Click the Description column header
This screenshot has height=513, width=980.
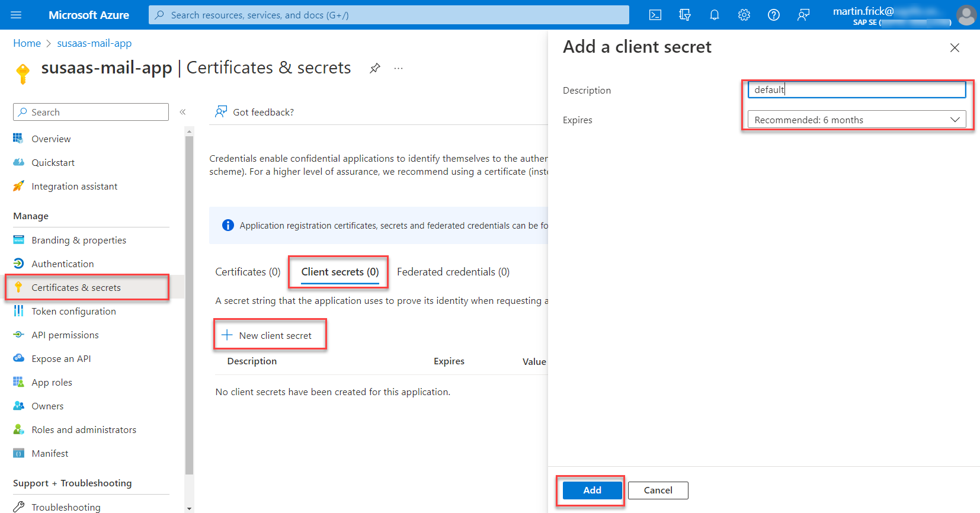[252, 361]
